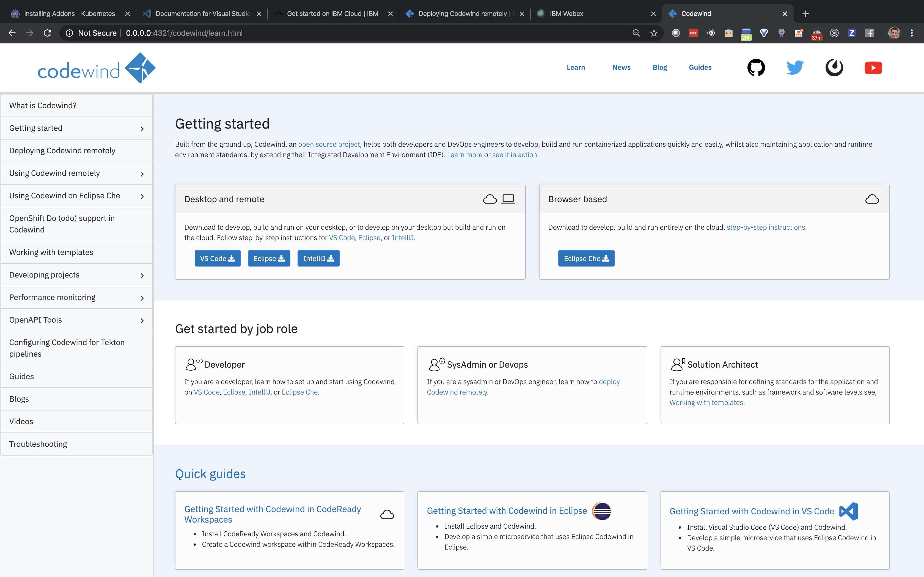Follow the see it in action link
924x577 pixels.
[x=514, y=155]
